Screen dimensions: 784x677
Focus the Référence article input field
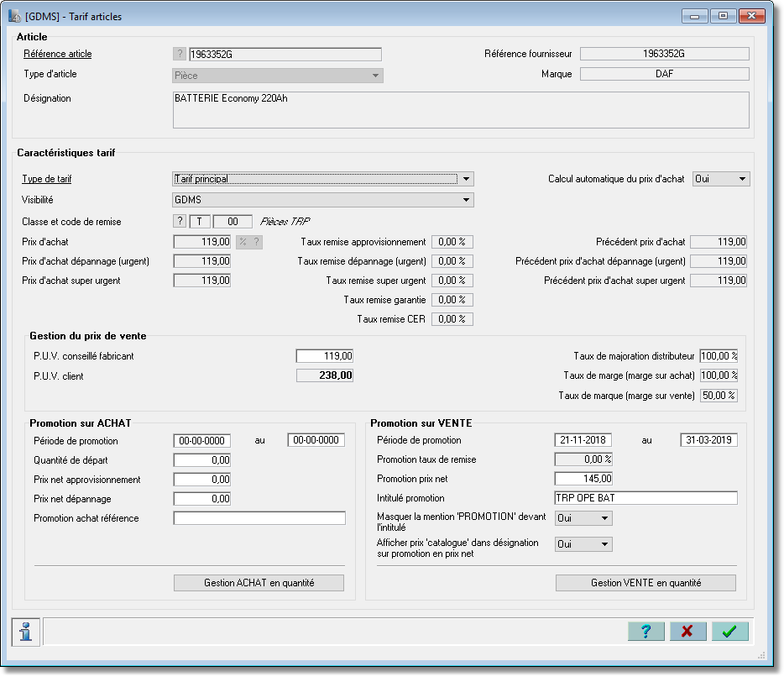tap(285, 54)
